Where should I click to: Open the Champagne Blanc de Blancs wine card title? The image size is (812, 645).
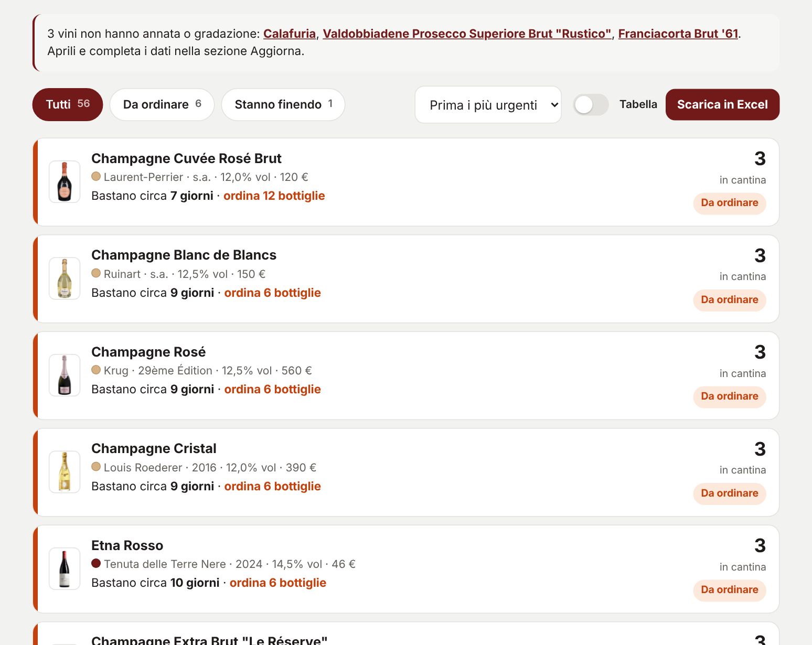184,255
